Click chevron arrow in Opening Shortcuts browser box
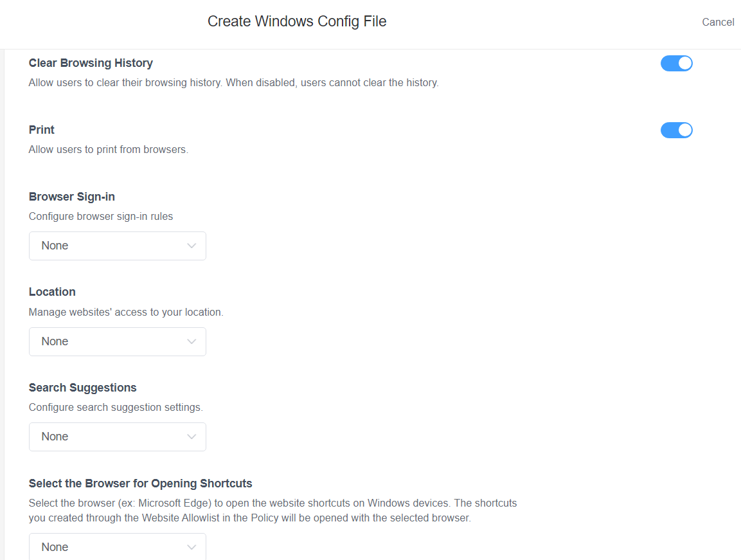 click(192, 547)
